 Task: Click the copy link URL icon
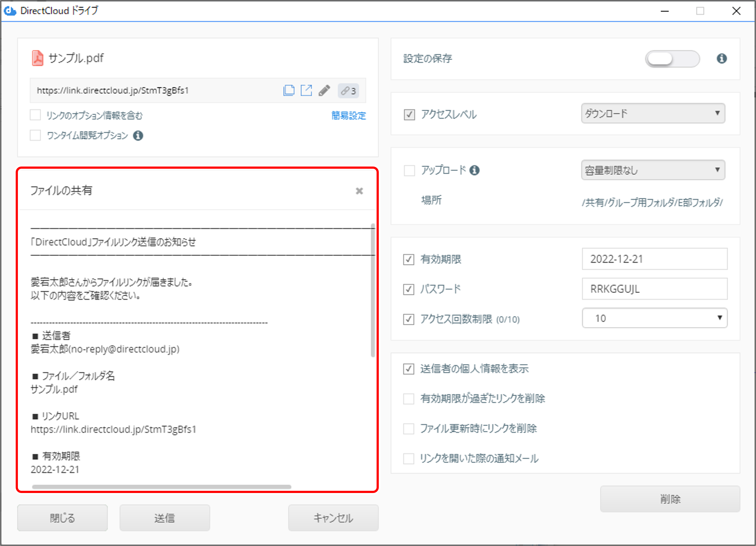click(x=289, y=90)
